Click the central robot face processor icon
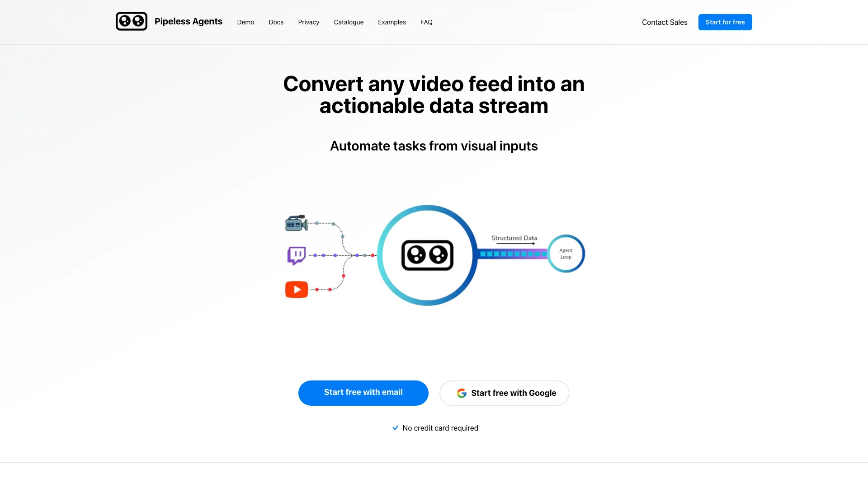Viewport: 868px width, 488px height. tap(427, 255)
